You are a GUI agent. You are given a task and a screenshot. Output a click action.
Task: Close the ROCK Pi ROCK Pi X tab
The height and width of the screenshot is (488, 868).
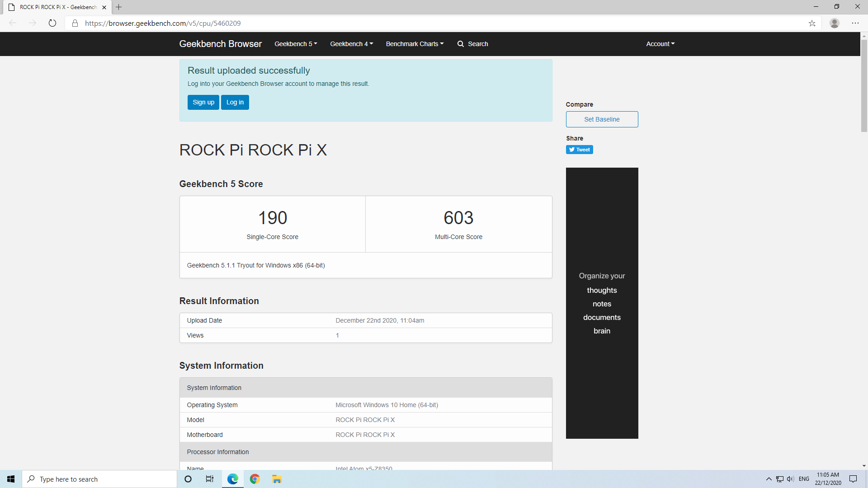(x=104, y=7)
